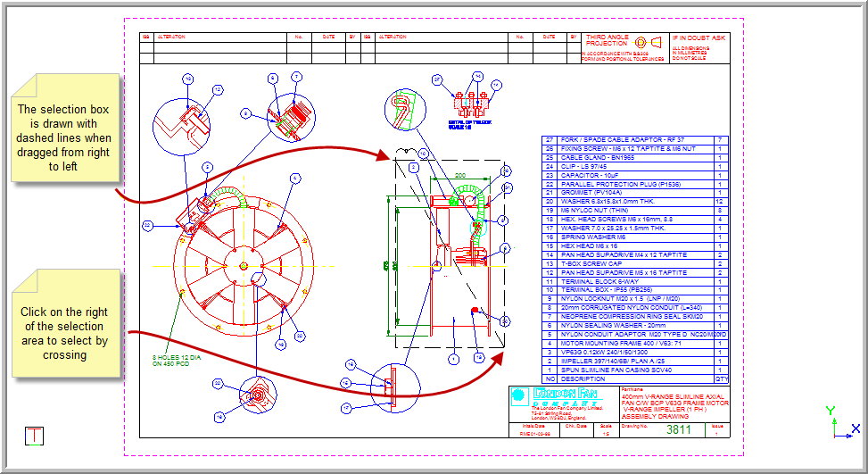Click the TERMINAL BLOCK 6-WAY row
This screenshot has width=868, height=474.
[x=626, y=281]
